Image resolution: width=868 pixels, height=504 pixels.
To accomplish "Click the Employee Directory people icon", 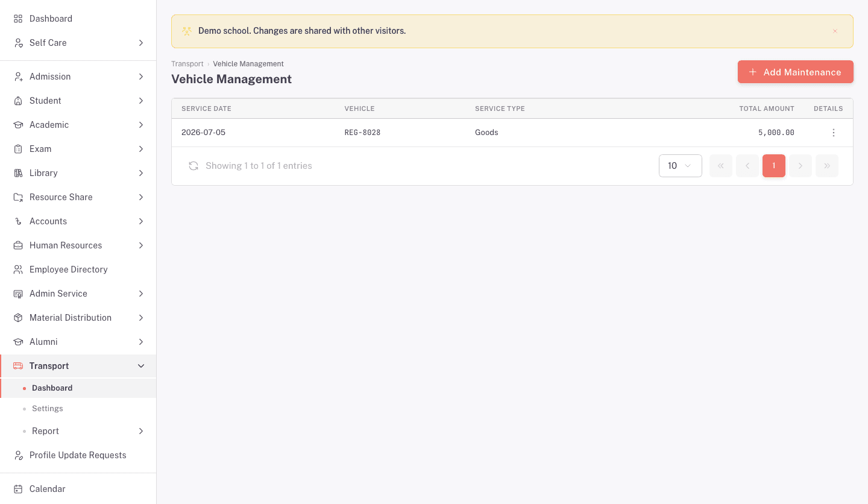I will (18, 269).
